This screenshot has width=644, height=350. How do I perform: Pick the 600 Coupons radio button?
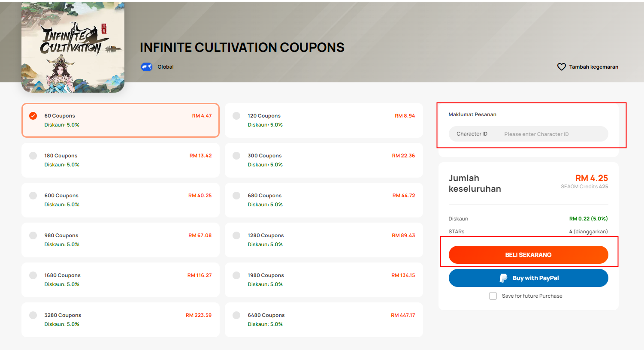(33, 196)
